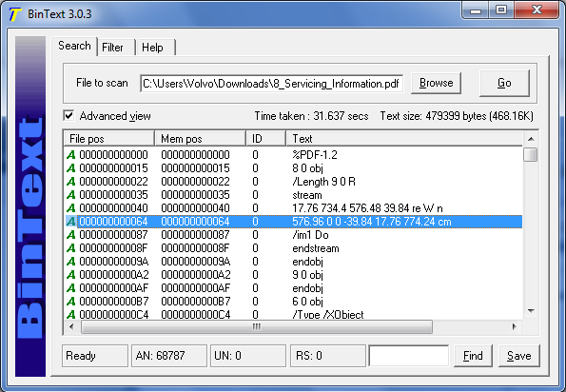Select the row text %PDF-1.2

(315, 155)
